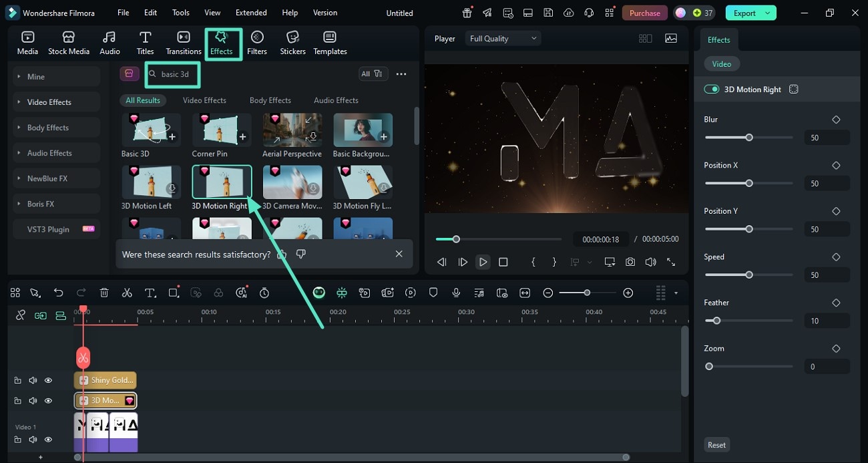Open the Stock Media tab
The height and width of the screenshot is (463, 868).
[x=68, y=43]
